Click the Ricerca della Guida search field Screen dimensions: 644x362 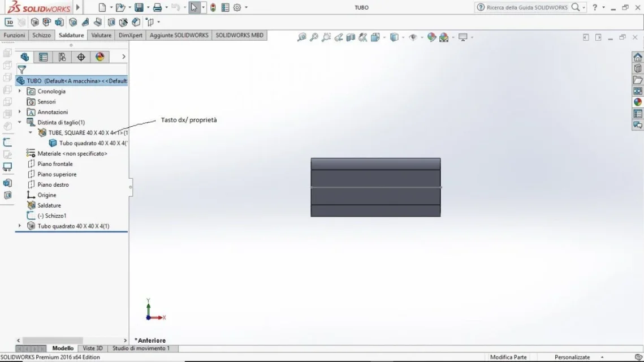point(527,7)
